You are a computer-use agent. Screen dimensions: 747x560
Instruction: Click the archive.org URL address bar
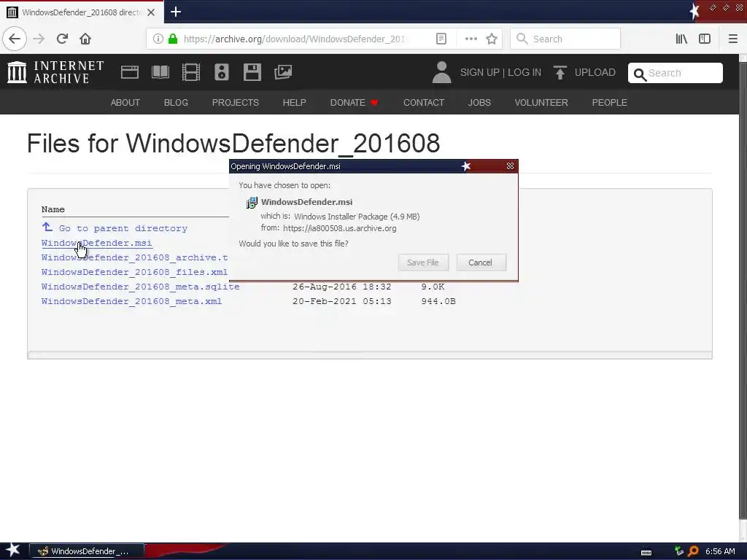(294, 39)
